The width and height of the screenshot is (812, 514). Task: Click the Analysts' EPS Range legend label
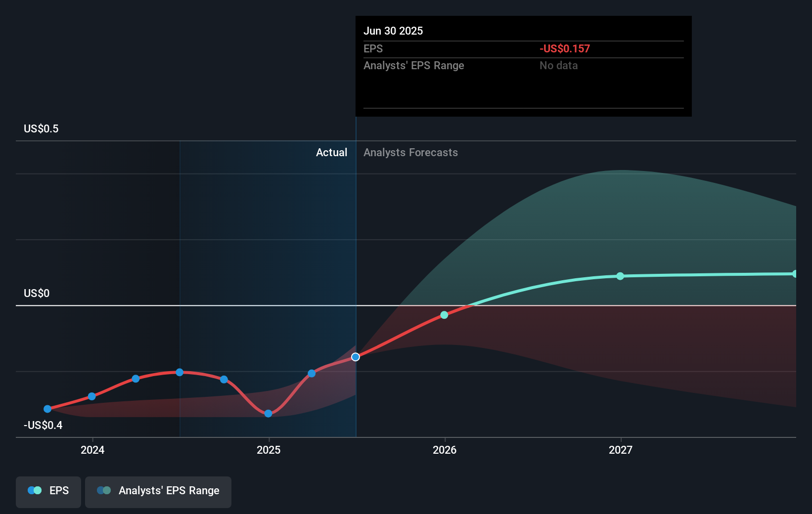click(169, 491)
